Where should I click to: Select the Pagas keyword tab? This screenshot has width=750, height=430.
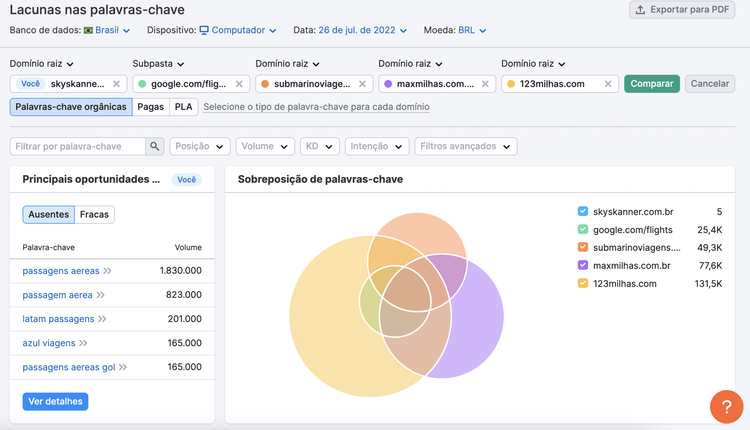(x=151, y=107)
